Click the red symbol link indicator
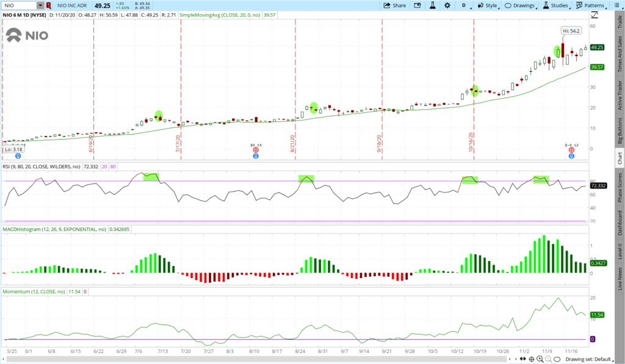This screenshot has height=364, width=625. coord(49,5)
